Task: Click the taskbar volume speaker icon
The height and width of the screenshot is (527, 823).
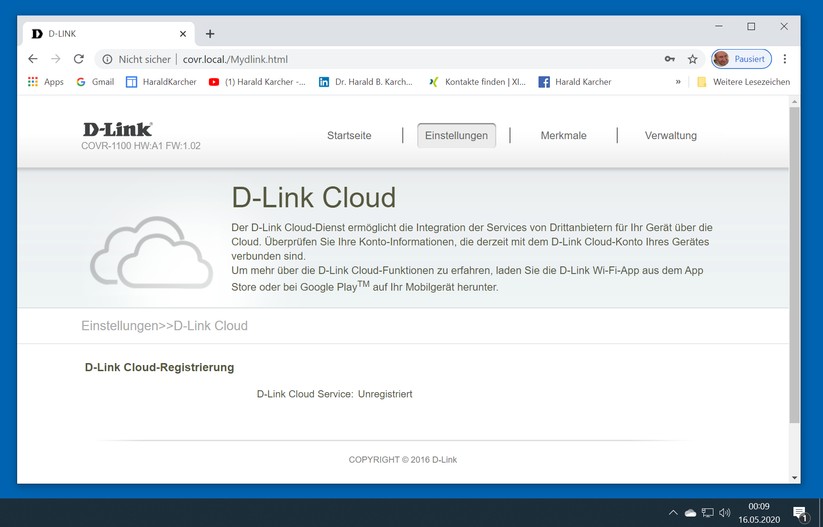Action: (725, 513)
